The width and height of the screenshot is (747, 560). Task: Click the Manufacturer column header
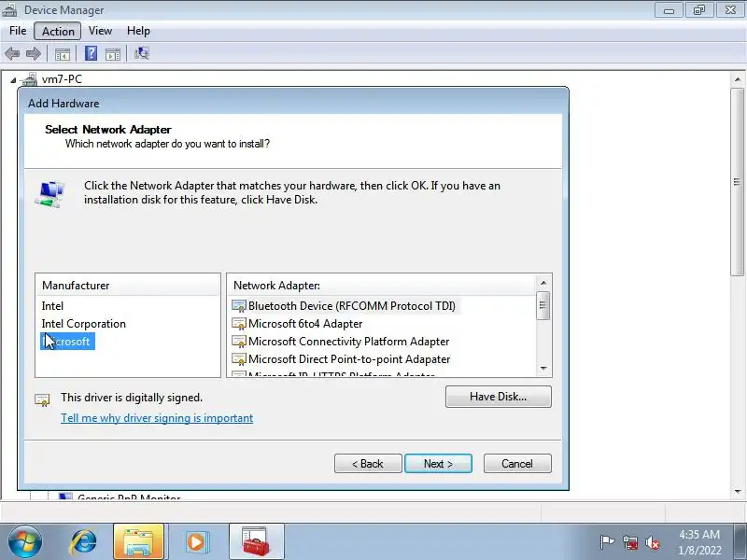(x=128, y=286)
